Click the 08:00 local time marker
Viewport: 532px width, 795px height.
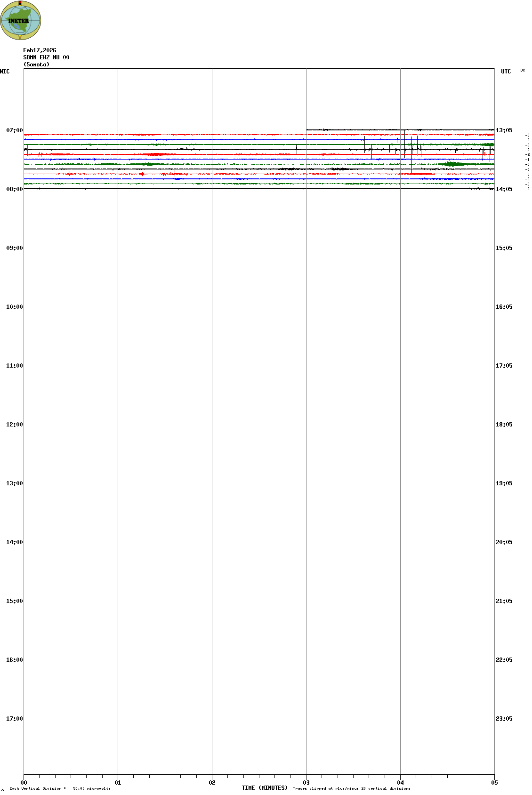point(14,189)
